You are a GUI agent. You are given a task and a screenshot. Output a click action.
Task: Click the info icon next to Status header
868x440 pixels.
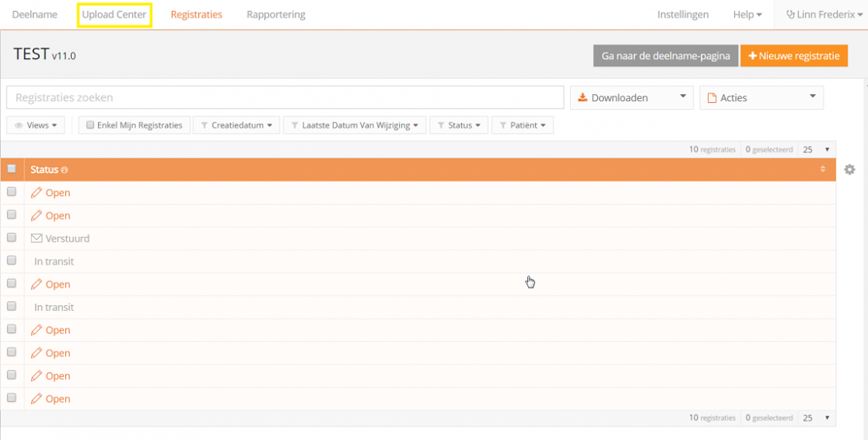coord(65,170)
